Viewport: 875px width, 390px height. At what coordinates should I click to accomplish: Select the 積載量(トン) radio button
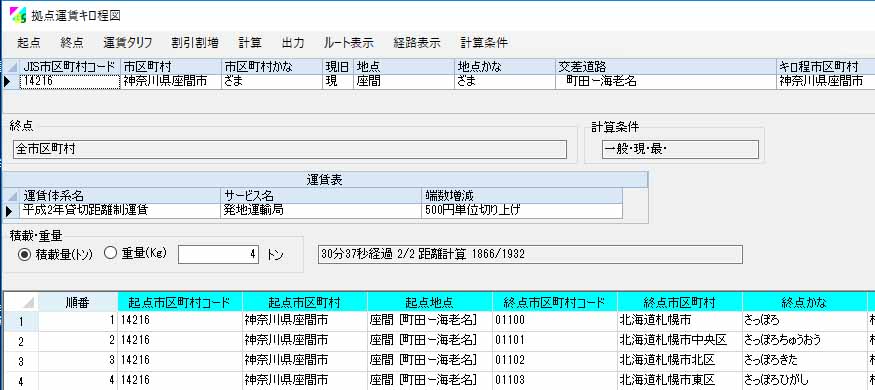coord(56,254)
